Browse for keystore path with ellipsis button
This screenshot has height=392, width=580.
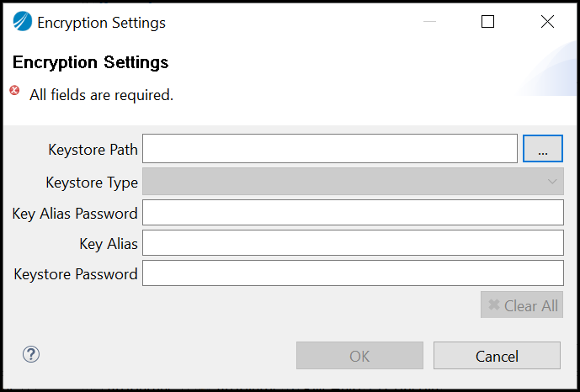coord(542,149)
